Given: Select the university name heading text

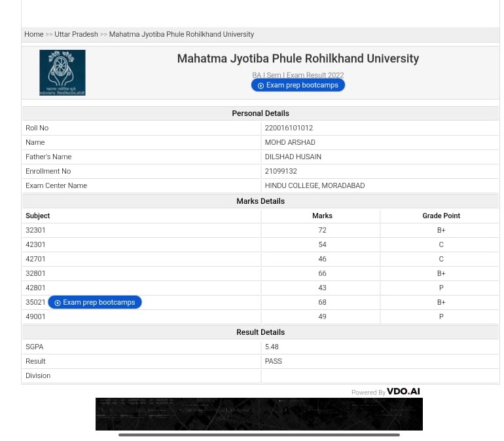Looking at the screenshot, I should point(298,58).
